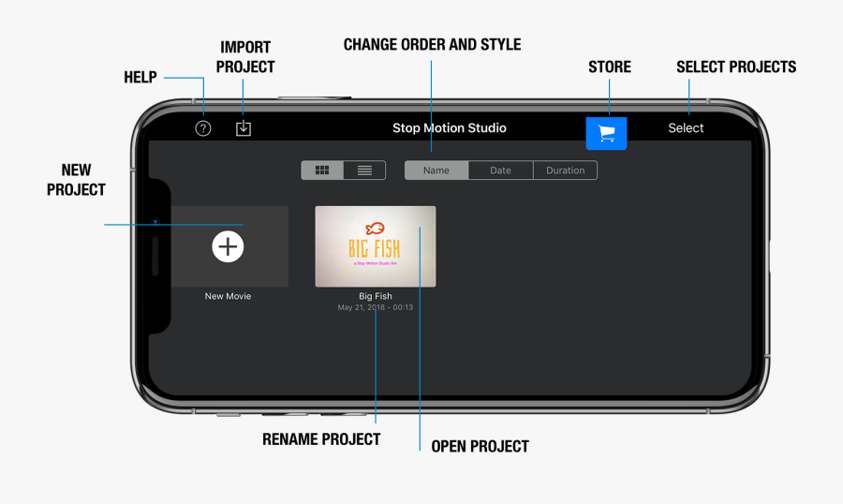Click the HELP annotation label
Screen dimensions: 843x504
(x=140, y=78)
